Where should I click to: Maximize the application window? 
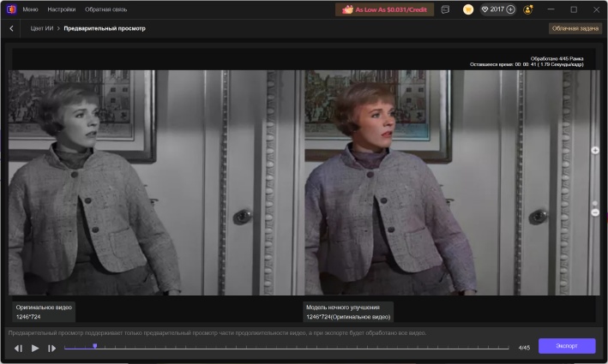(574, 9)
